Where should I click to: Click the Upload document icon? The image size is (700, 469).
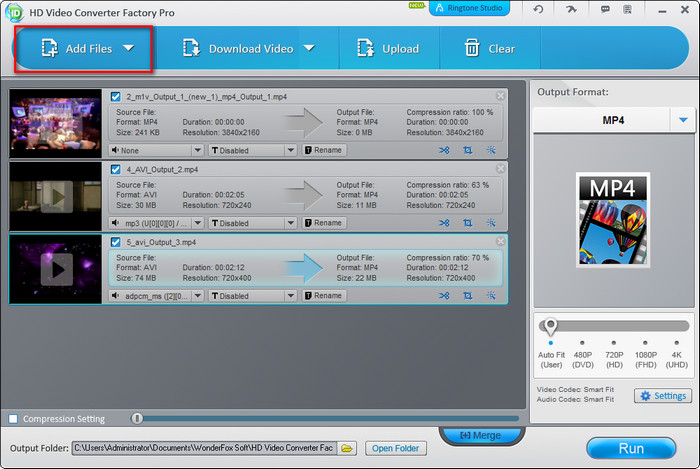(366, 48)
